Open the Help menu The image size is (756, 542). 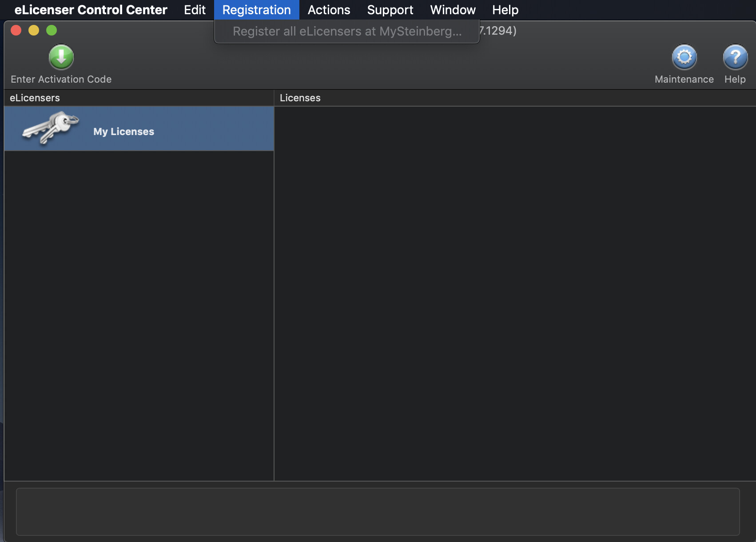(x=505, y=9)
